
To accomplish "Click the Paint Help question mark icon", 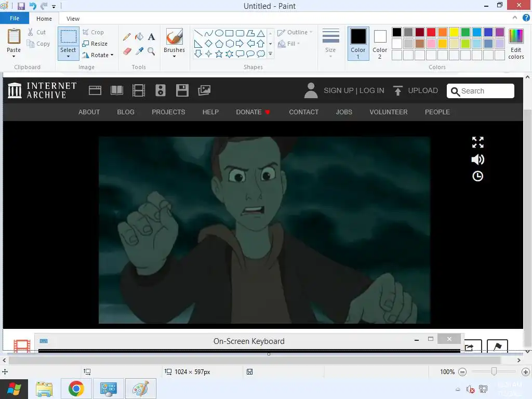I will coord(526,18).
